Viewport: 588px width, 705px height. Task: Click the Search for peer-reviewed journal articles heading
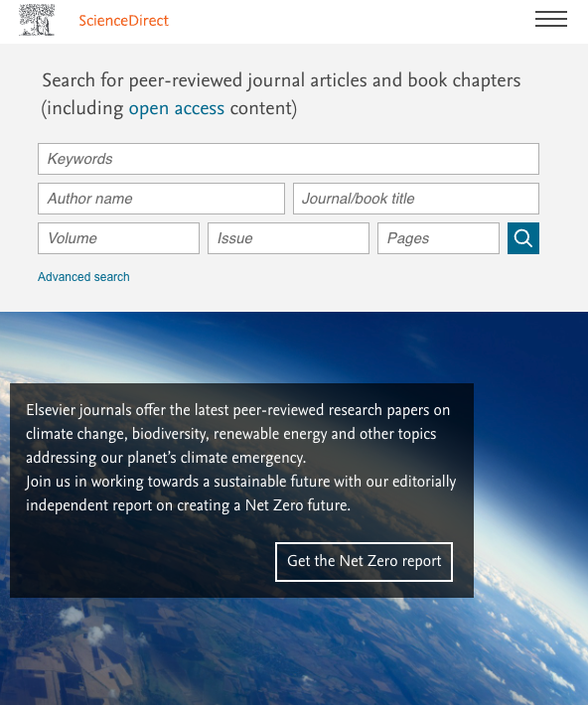[x=281, y=94]
